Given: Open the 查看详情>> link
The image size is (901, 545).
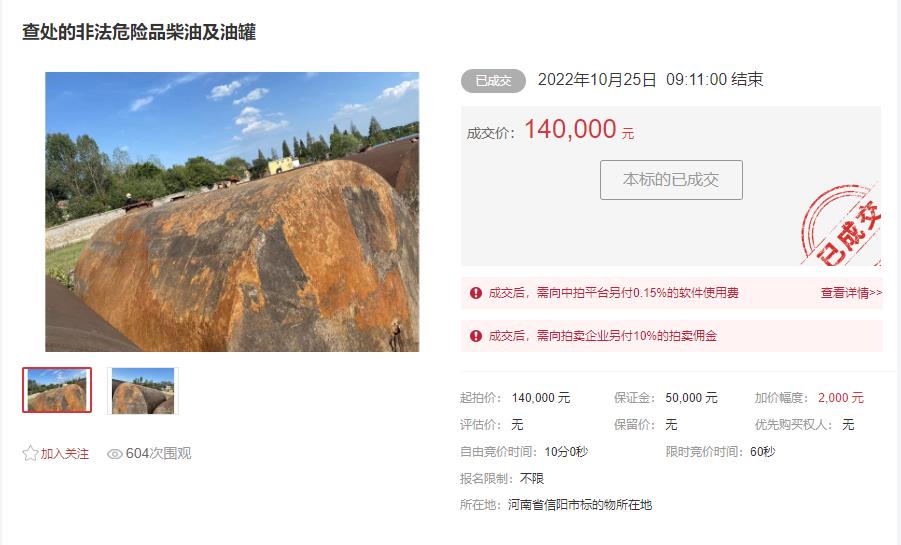Looking at the screenshot, I should coord(851,293).
